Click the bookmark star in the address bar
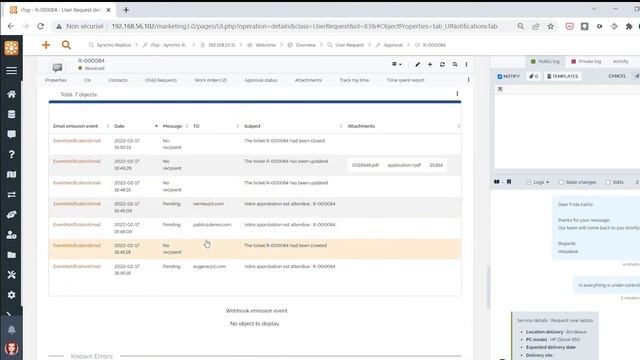The image size is (640, 360). 551,26
